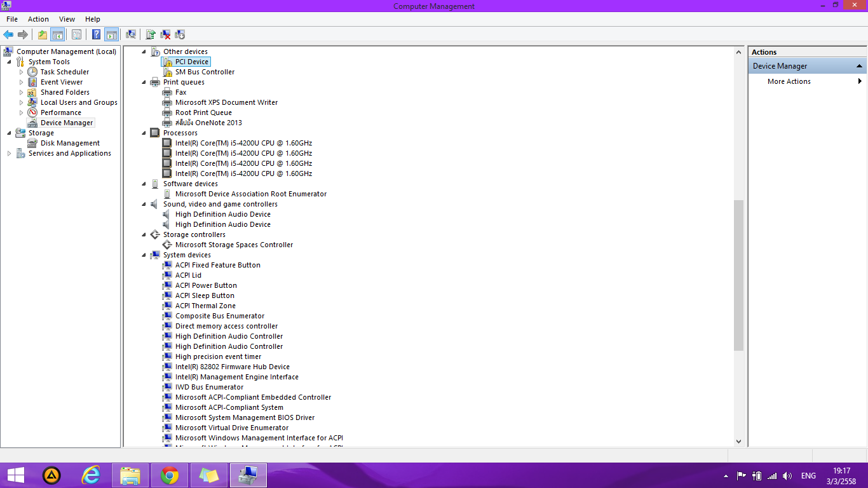Expand the Performance node arrow
This screenshot has height=488, width=868.
pyautogui.click(x=21, y=112)
